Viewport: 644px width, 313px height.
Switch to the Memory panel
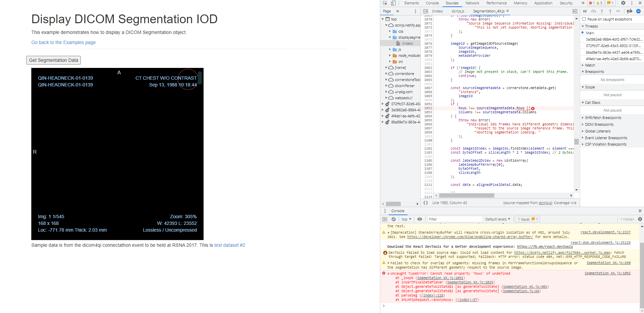(x=520, y=3)
